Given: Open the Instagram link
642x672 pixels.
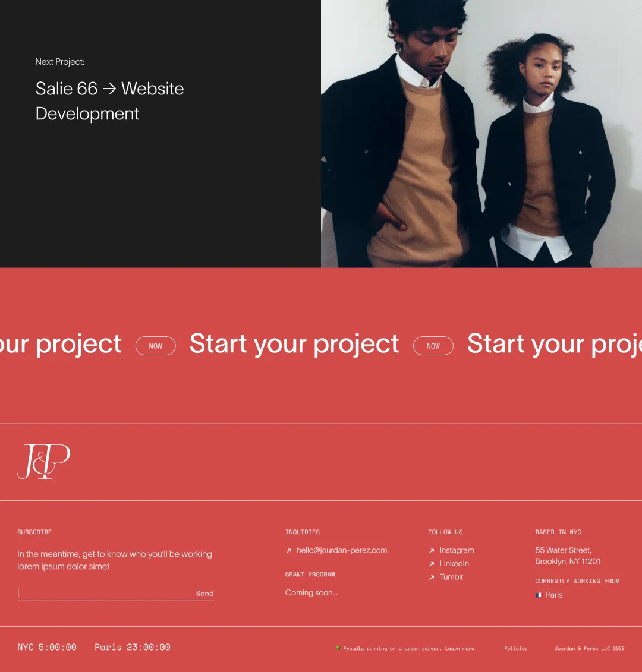Looking at the screenshot, I should point(457,550).
